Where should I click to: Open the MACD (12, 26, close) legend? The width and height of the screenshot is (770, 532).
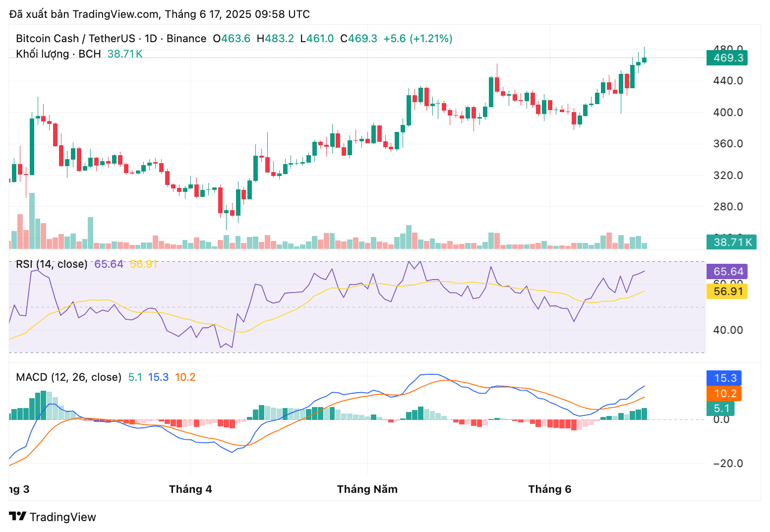coord(68,377)
